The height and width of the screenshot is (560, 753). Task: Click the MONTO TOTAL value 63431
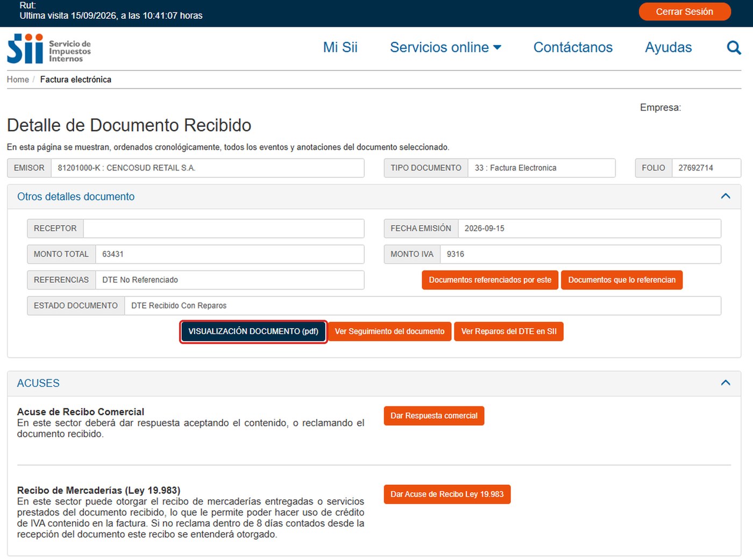coord(230,254)
